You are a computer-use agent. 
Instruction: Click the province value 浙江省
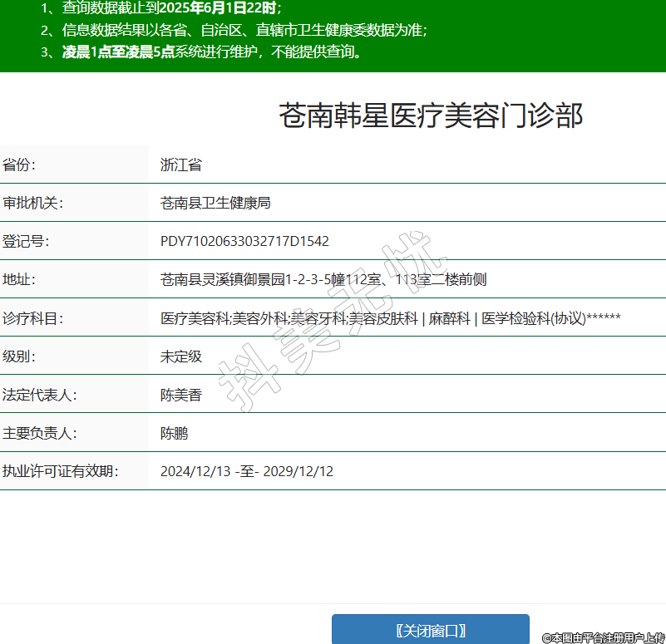click(181, 165)
